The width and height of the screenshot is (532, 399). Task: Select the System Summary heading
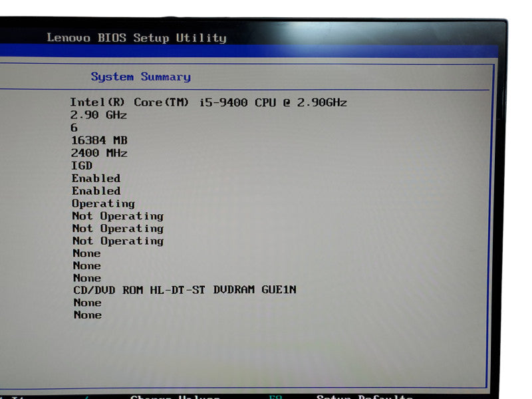pyautogui.click(x=141, y=77)
